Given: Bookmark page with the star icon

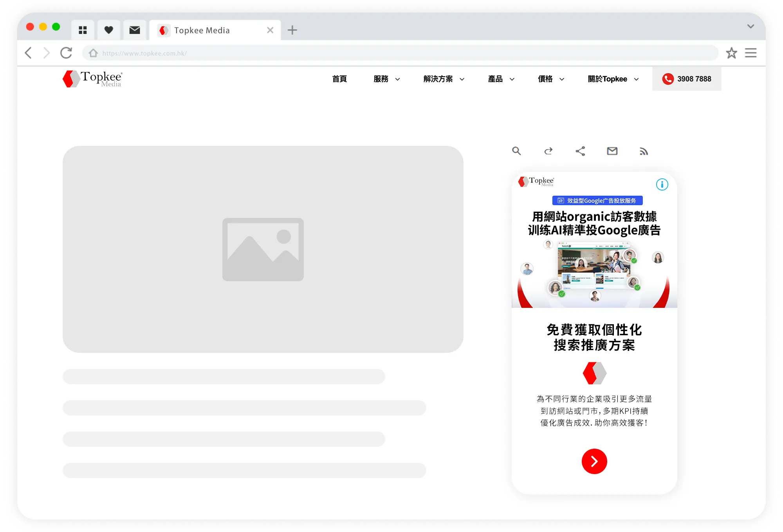Looking at the screenshot, I should coord(731,53).
